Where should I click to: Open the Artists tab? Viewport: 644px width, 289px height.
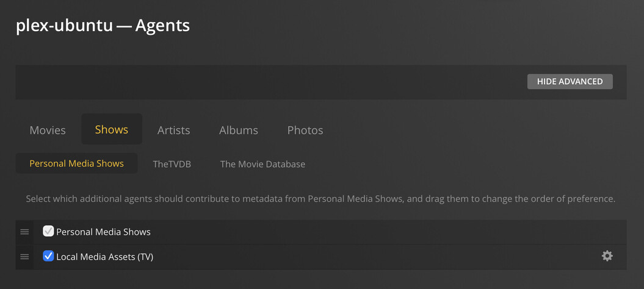click(173, 130)
